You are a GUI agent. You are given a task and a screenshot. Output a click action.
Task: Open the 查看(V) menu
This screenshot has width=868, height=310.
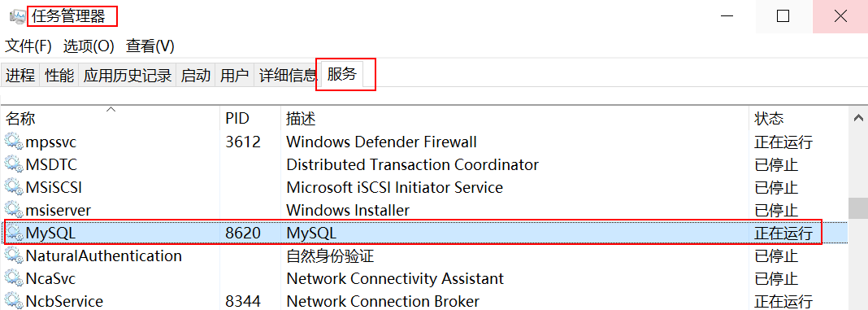point(150,46)
